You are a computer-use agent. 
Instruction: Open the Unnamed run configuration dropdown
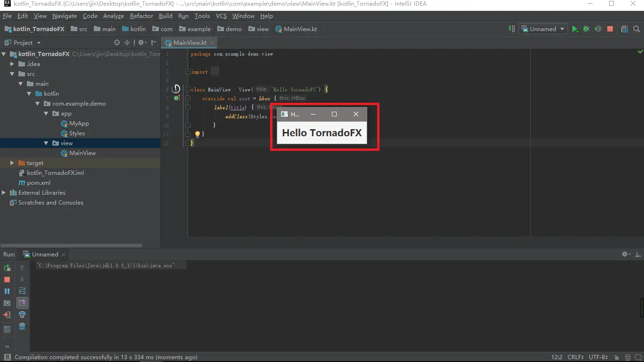pyautogui.click(x=543, y=29)
